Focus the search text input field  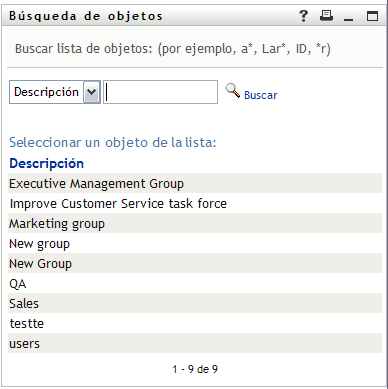pos(160,92)
